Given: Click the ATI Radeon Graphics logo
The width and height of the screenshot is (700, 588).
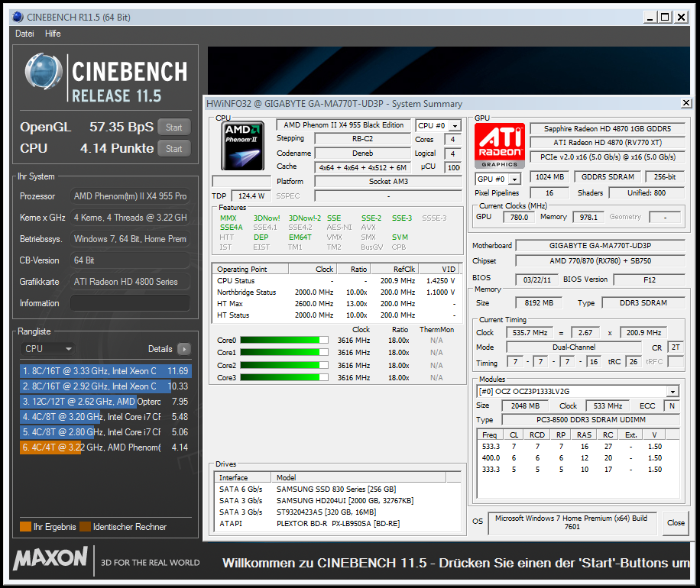Looking at the screenshot, I should [x=499, y=145].
